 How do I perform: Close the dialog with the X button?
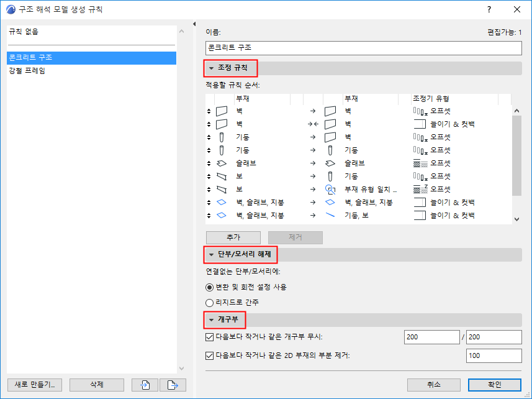pyautogui.click(x=517, y=9)
